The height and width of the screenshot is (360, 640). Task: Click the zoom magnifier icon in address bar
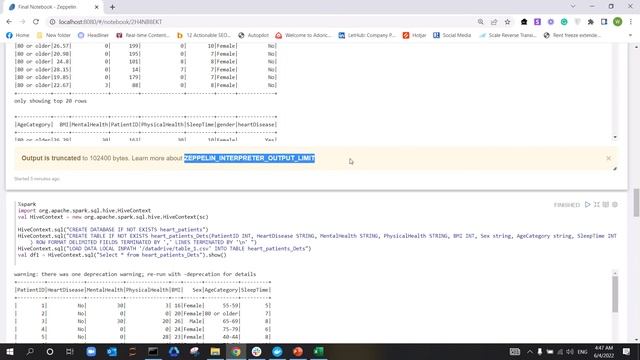480,22
